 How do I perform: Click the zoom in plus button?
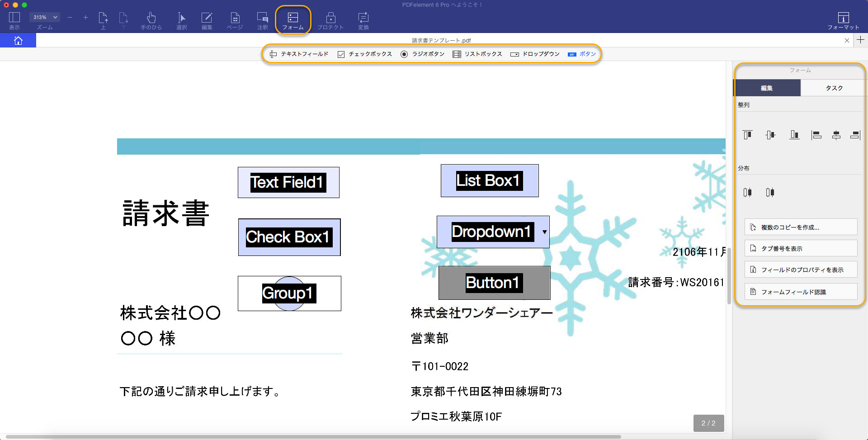85,18
